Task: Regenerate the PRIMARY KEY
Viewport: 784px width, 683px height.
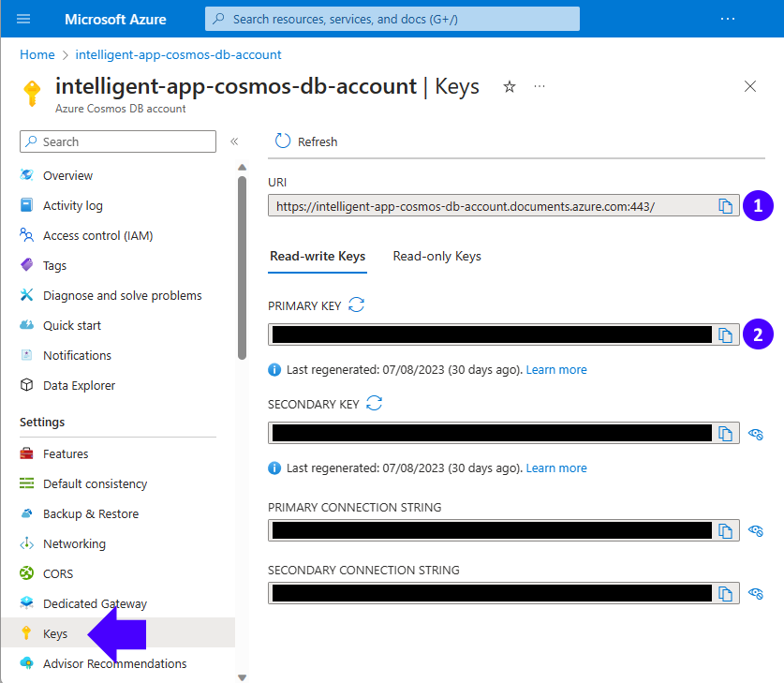Action: (x=356, y=305)
